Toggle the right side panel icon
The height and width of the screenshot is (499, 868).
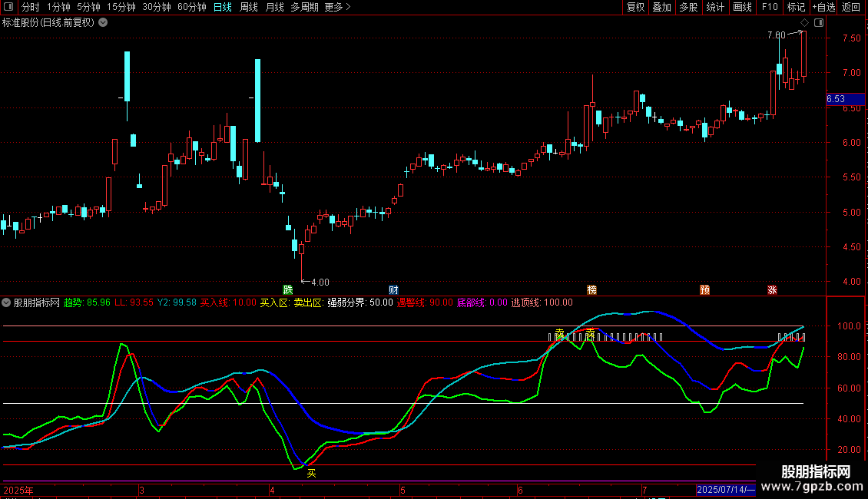[819, 23]
